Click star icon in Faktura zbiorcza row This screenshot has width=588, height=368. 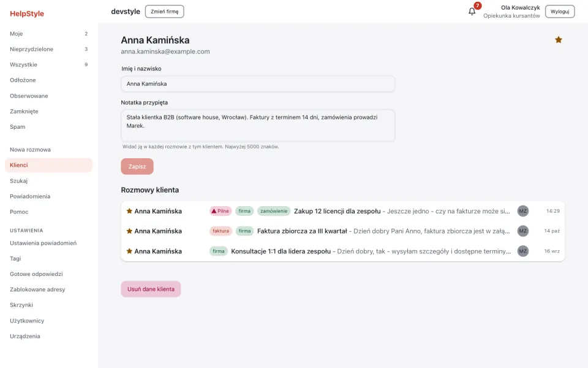point(129,231)
